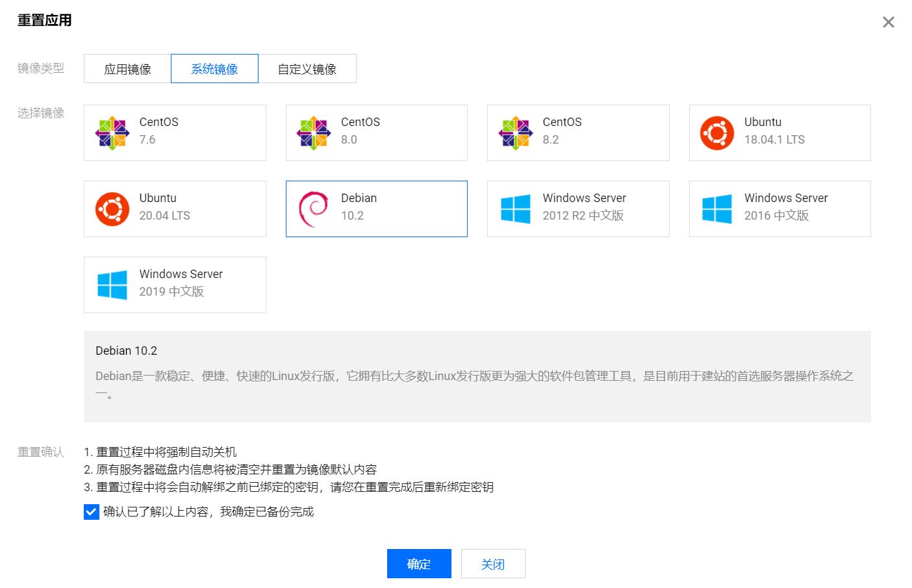
Task: Select the Ubuntu 20.04 LTS text label
Action: point(164,207)
